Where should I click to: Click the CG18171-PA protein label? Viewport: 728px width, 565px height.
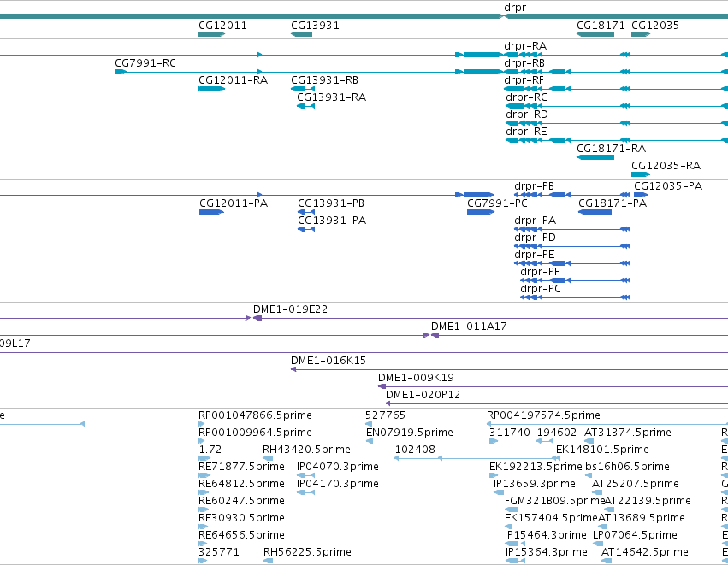point(613,203)
